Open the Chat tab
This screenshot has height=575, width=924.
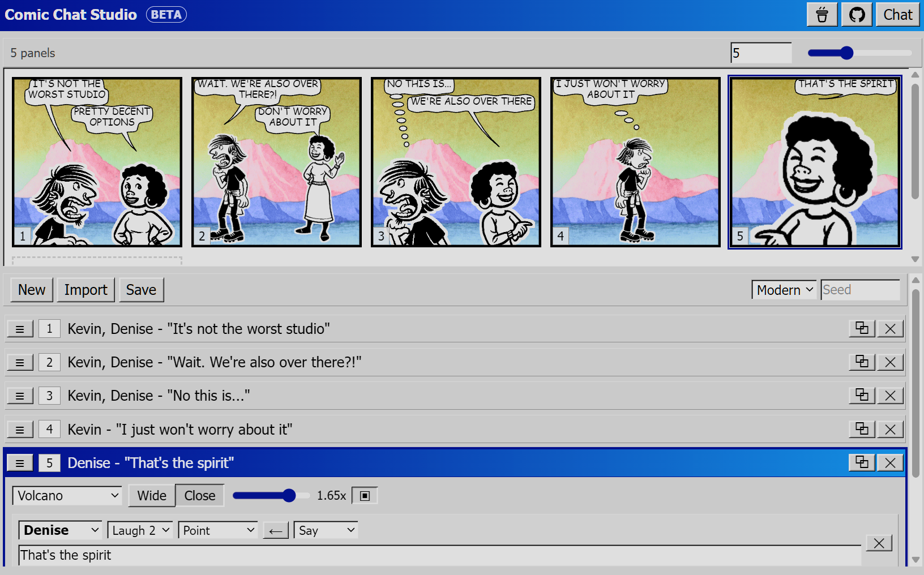point(898,15)
